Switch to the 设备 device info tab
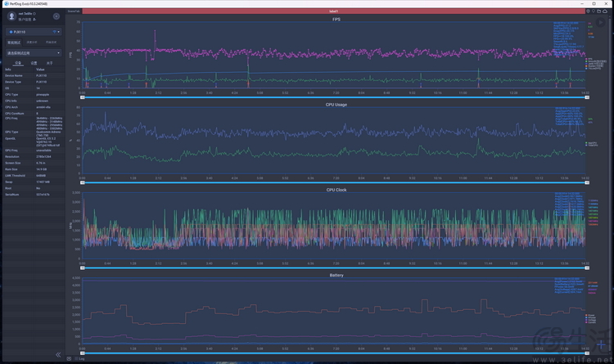The image size is (614, 364). tap(18, 63)
